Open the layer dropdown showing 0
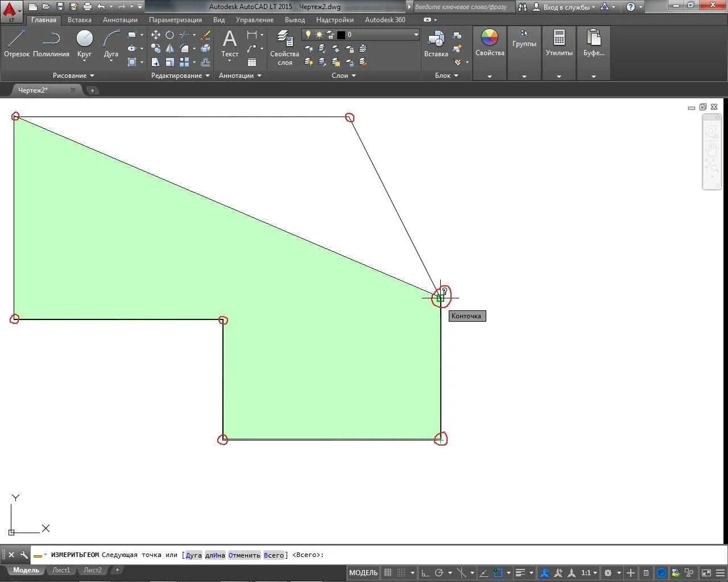Image resolution: width=728 pixels, height=582 pixels. [x=361, y=35]
